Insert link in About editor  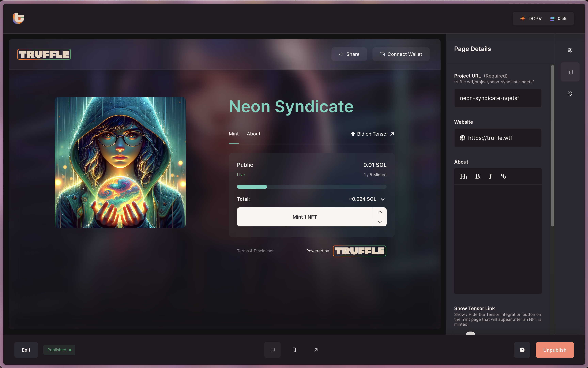coord(503,176)
